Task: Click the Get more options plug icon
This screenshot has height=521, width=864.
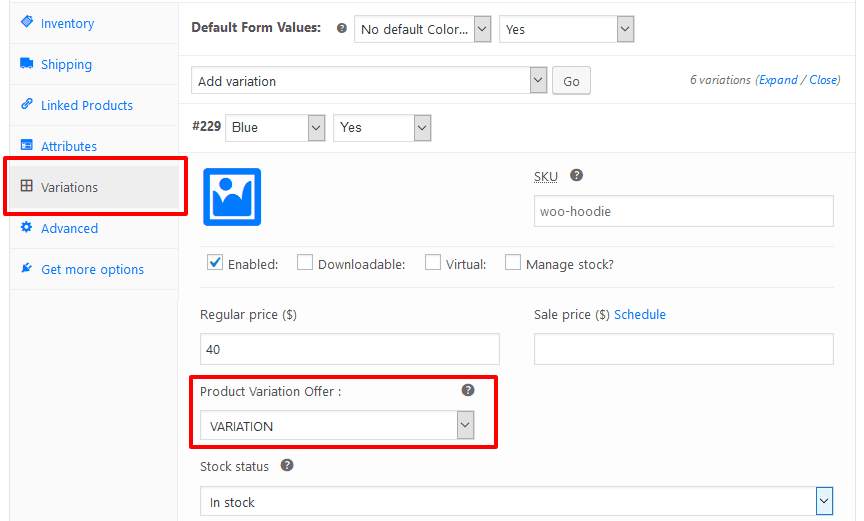Action: click(x=26, y=268)
